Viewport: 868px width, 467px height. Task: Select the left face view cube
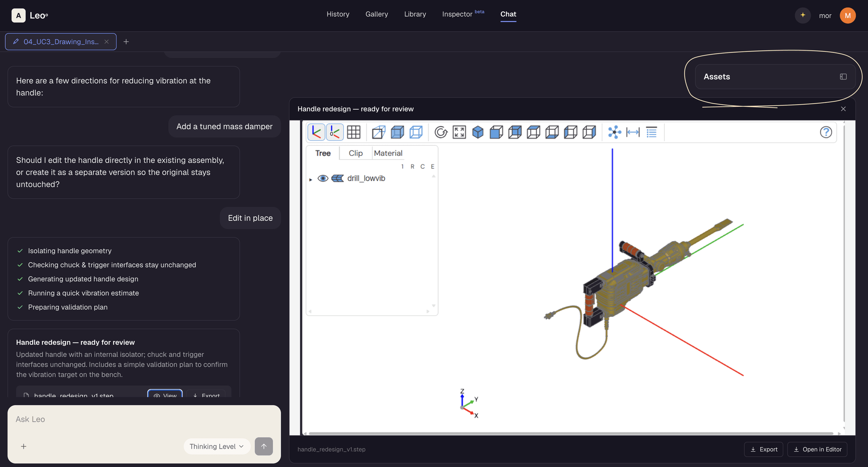click(571, 132)
